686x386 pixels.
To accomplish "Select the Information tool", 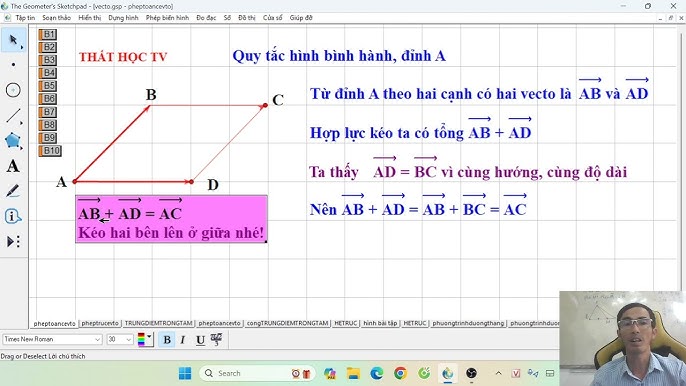I will tap(14, 216).
